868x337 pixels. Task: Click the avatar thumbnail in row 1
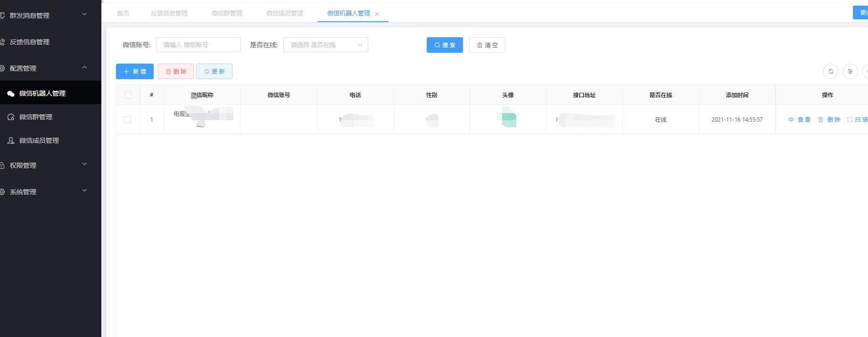(x=508, y=117)
